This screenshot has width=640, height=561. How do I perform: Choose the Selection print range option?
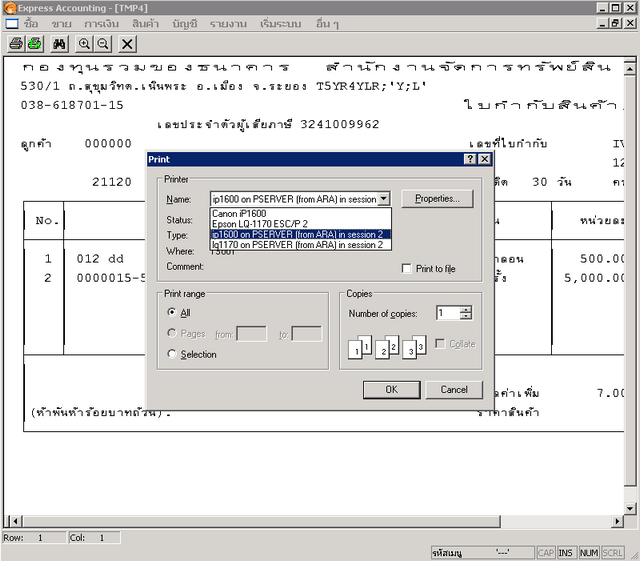coord(172,354)
